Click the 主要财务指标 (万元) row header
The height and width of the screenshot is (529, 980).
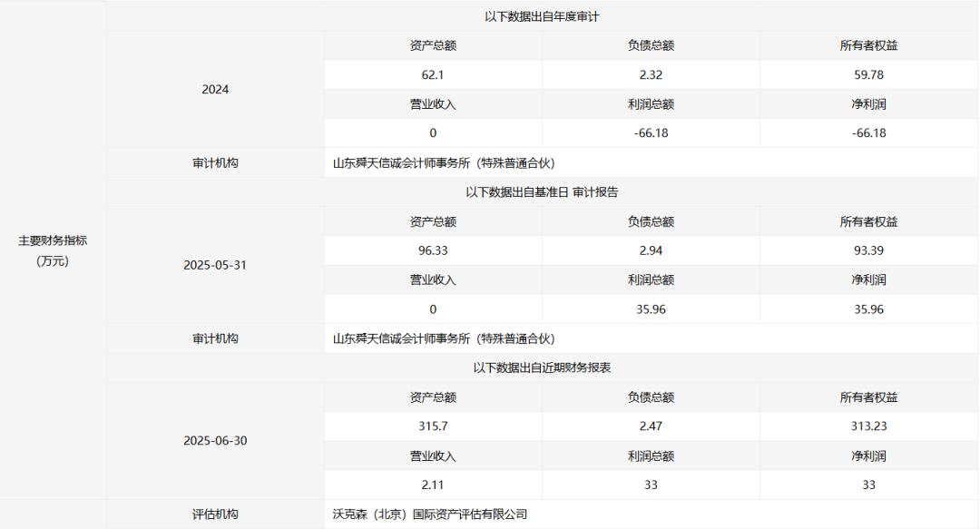[x=53, y=250]
